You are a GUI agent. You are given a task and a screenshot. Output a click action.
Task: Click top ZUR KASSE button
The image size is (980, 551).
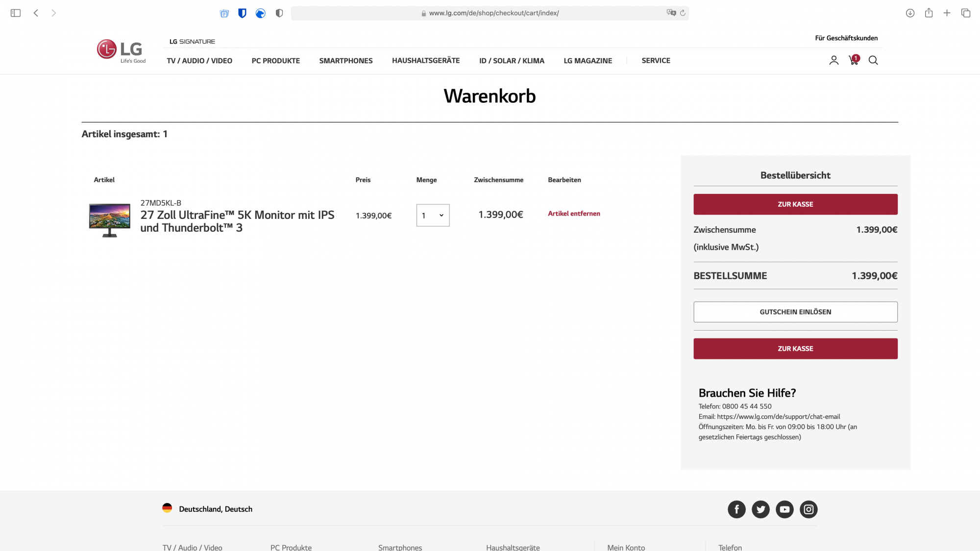tap(795, 204)
